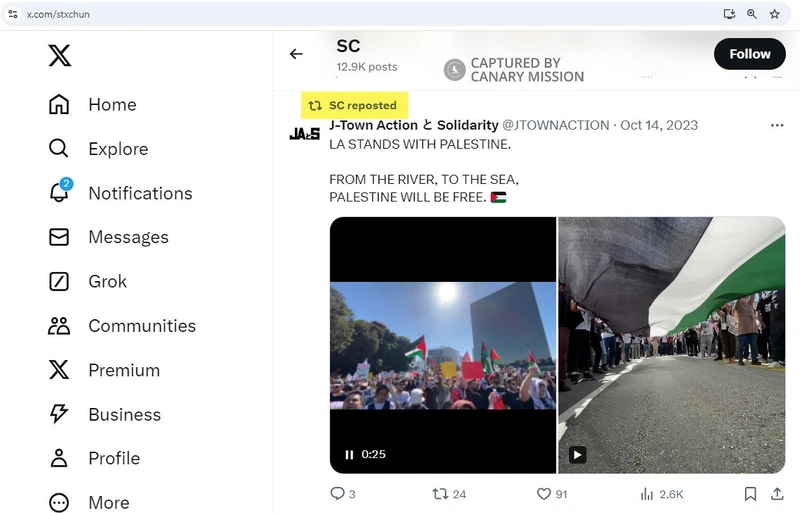Viewport: 800px width, 513px height.
Task: Go to Communities
Action: pos(60,326)
